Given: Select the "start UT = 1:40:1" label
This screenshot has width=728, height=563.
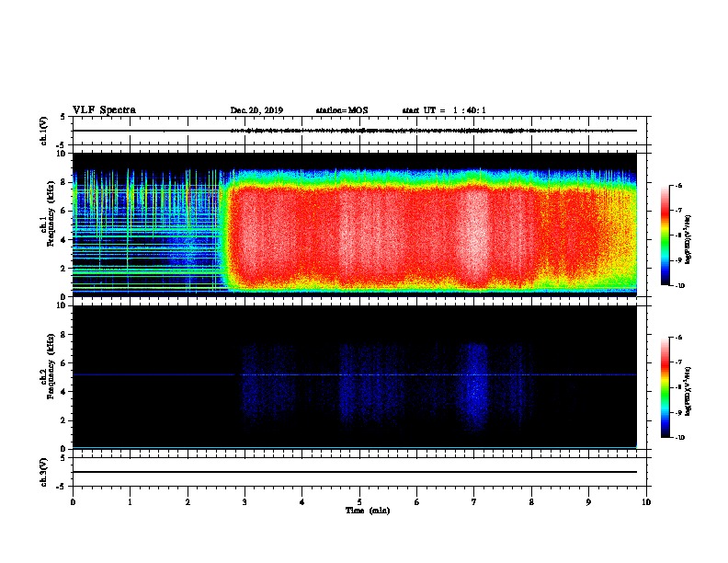Looking at the screenshot, I should (x=444, y=110).
